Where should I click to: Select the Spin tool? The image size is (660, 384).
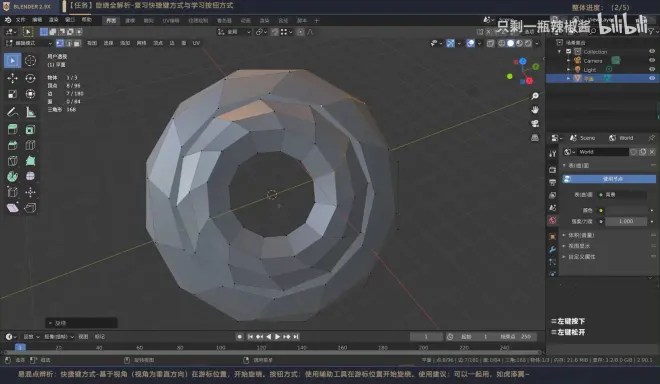point(12,176)
